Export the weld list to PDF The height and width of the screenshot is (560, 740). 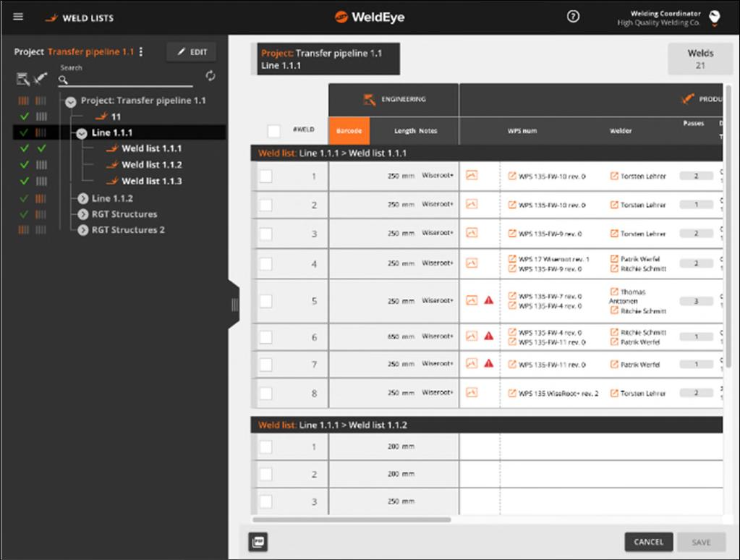pos(258,542)
